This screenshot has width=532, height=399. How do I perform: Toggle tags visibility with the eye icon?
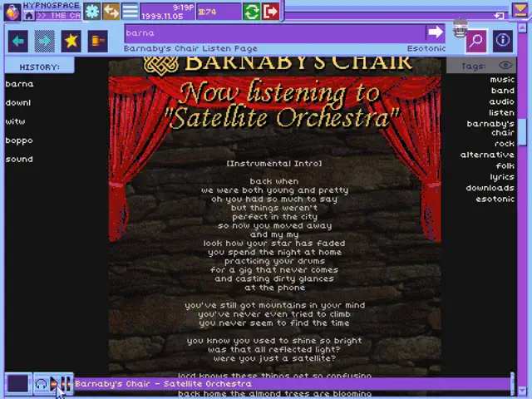[505, 65]
